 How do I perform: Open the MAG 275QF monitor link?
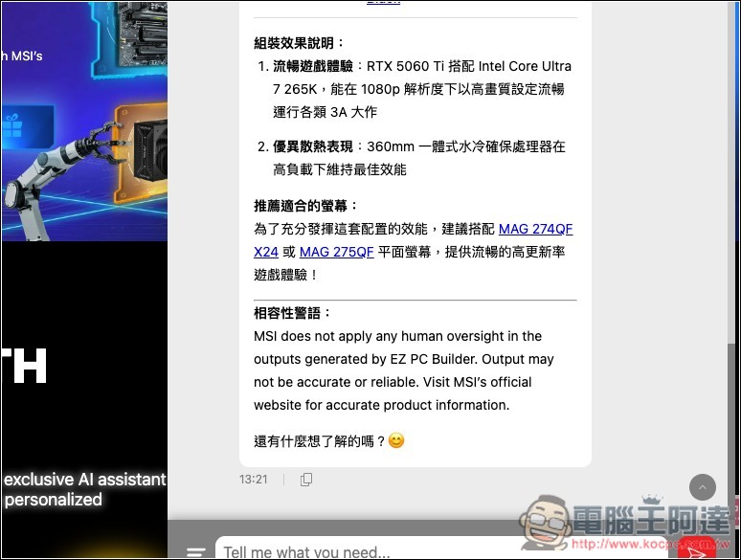pos(336,252)
